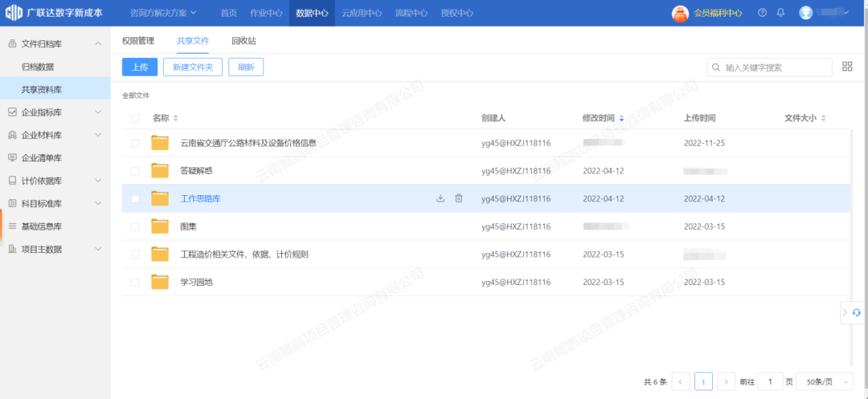Image resolution: width=868 pixels, height=399 pixels.
Task: Go to previous page arrow
Action: 681,381
